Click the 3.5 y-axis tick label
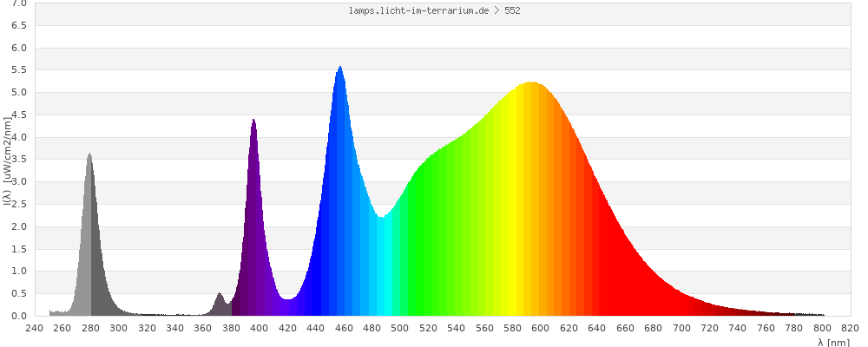 (x=17, y=160)
